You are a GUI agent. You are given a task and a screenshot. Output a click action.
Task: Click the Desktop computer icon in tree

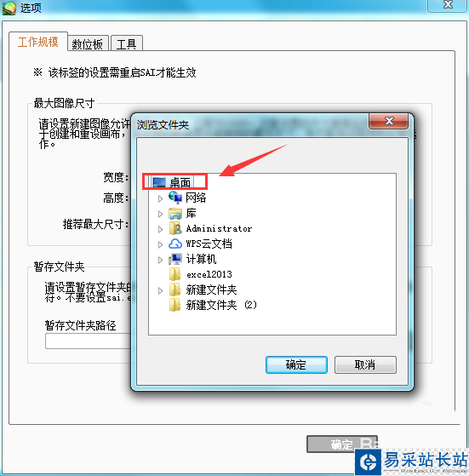click(159, 182)
